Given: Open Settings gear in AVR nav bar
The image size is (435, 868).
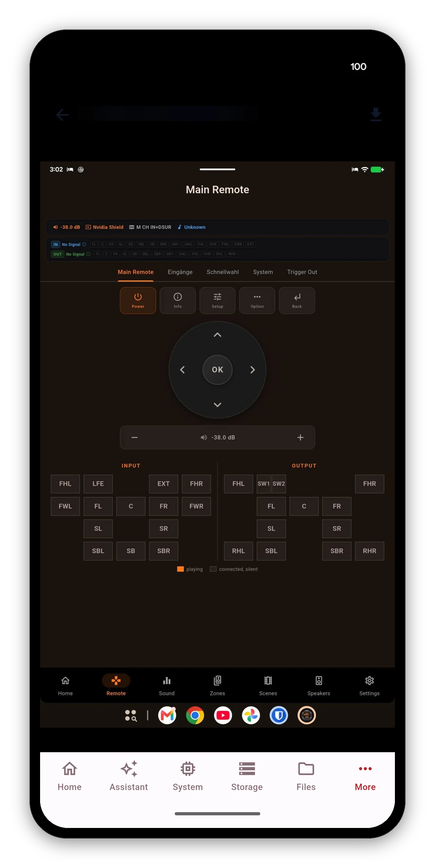Looking at the screenshot, I should 369,685.
